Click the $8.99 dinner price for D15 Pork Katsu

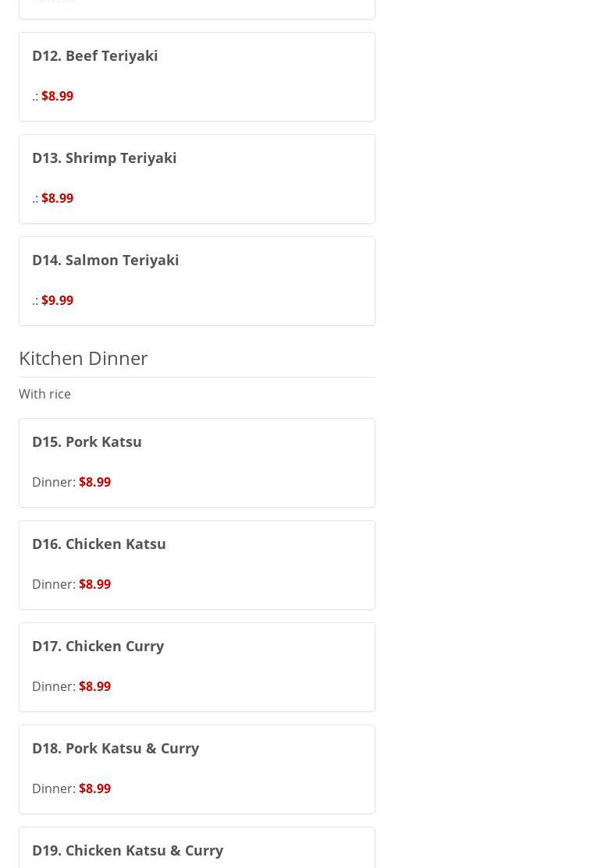pos(94,483)
